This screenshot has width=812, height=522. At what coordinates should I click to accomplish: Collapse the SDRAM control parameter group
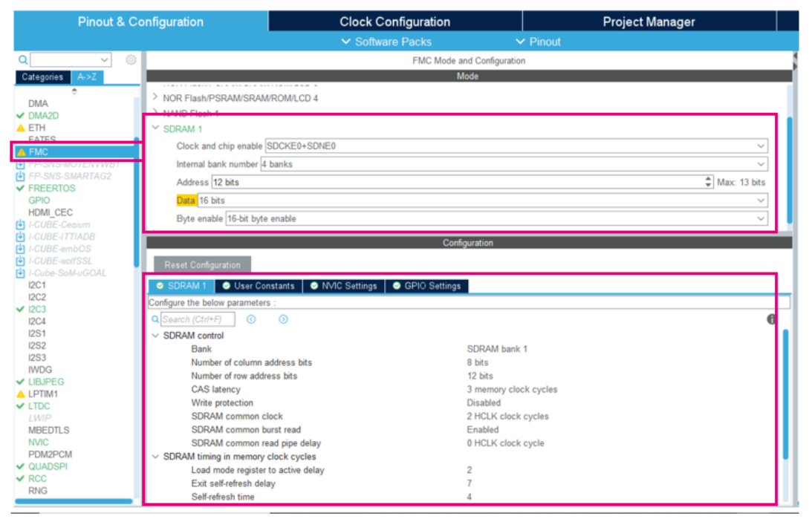pos(155,336)
